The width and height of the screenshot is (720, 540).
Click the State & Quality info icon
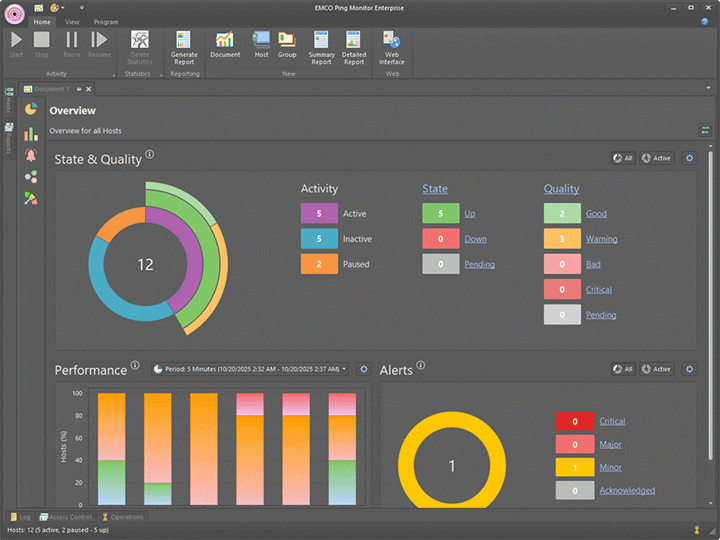pyautogui.click(x=150, y=154)
